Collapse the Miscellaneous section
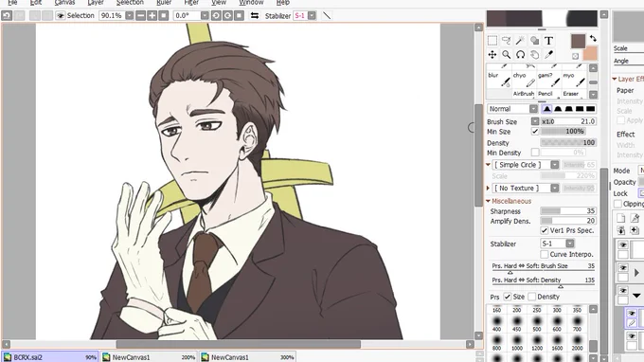This screenshot has height=362, width=644. point(489,201)
